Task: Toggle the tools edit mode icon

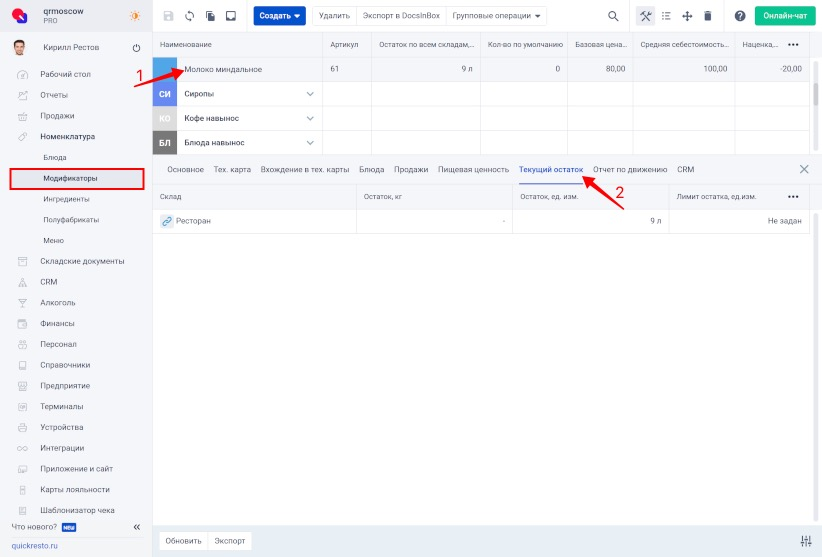Action: [645, 16]
